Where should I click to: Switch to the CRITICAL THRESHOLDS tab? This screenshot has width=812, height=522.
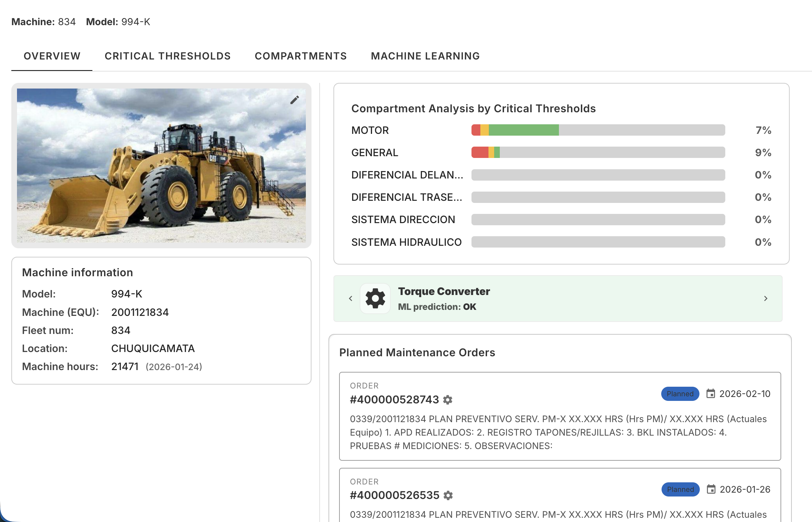point(167,56)
